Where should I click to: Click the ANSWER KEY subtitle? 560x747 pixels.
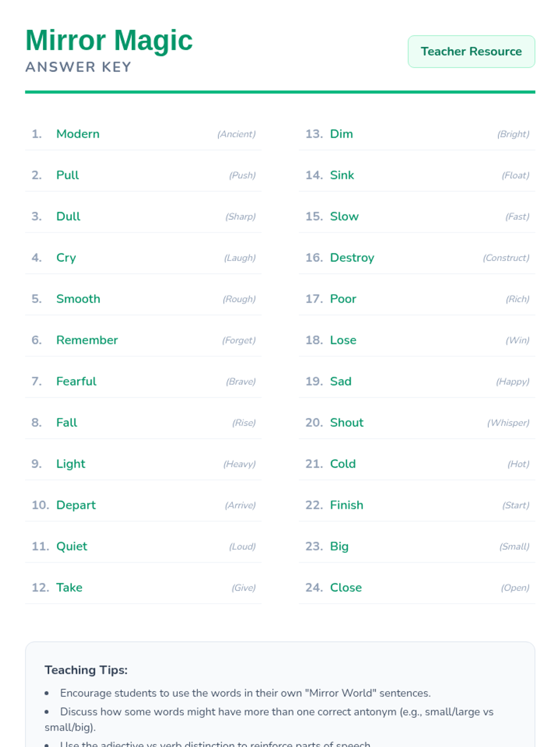pos(78,67)
